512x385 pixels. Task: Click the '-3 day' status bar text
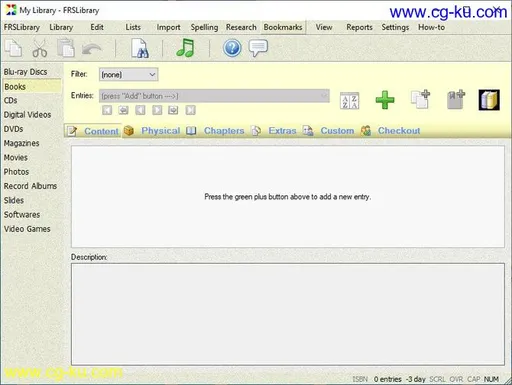416,379
